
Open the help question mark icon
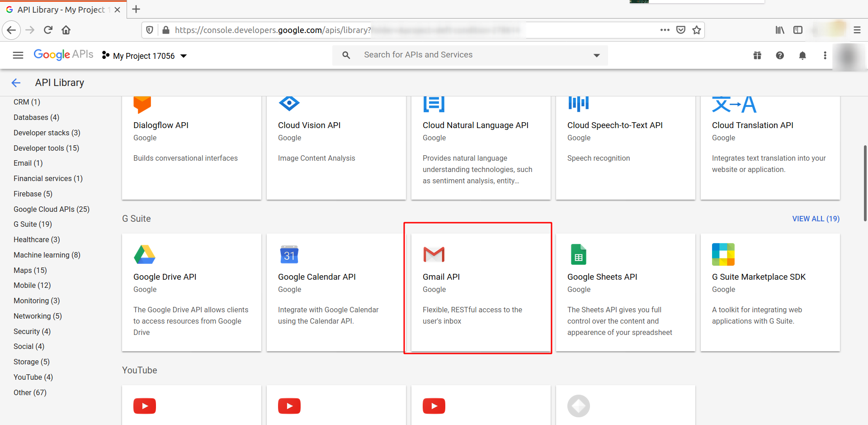(780, 55)
